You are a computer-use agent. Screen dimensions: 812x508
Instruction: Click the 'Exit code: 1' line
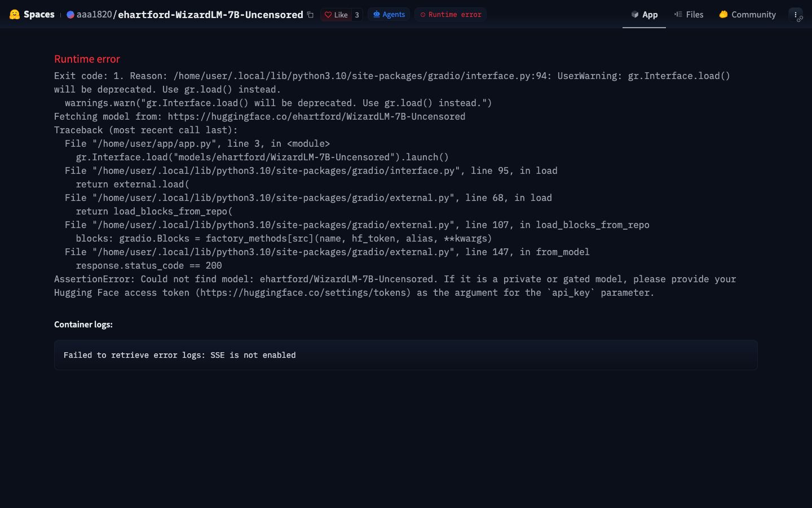click(x=392, y=76)
